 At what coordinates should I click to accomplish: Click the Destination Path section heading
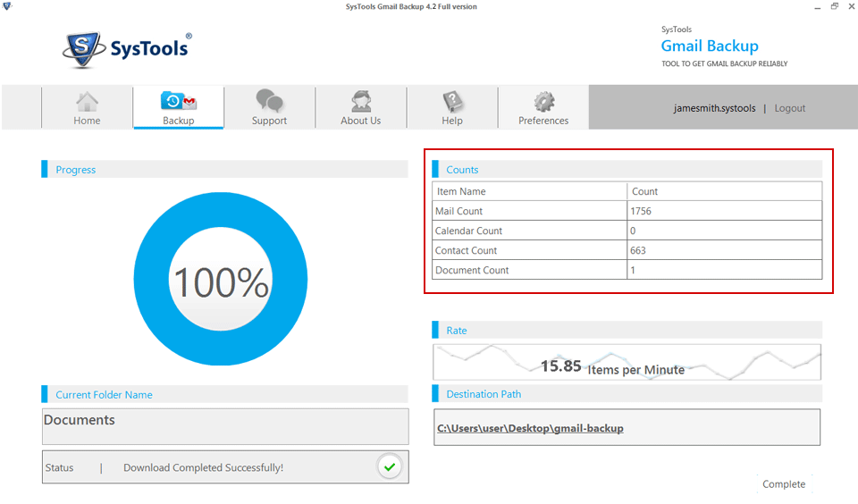(484, 394)
